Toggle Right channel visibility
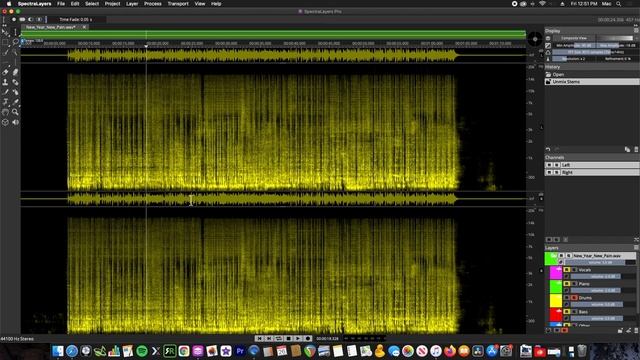Screen dimensions: 640x360 click(549, 173)
